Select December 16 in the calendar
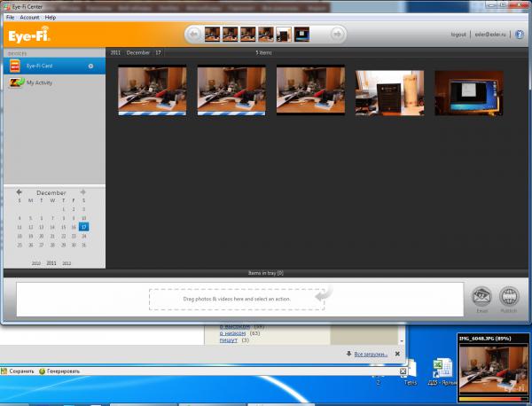 point(73,227)
